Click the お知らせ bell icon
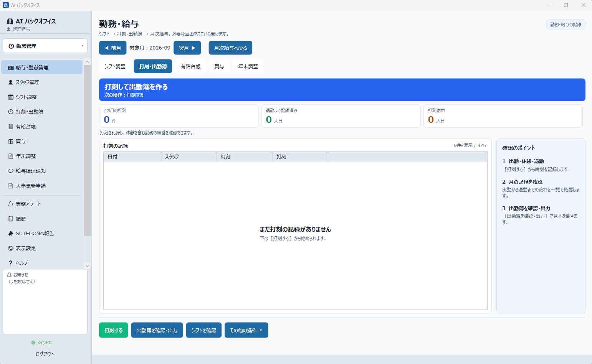The image size is (592, 364). coord(9,275)
